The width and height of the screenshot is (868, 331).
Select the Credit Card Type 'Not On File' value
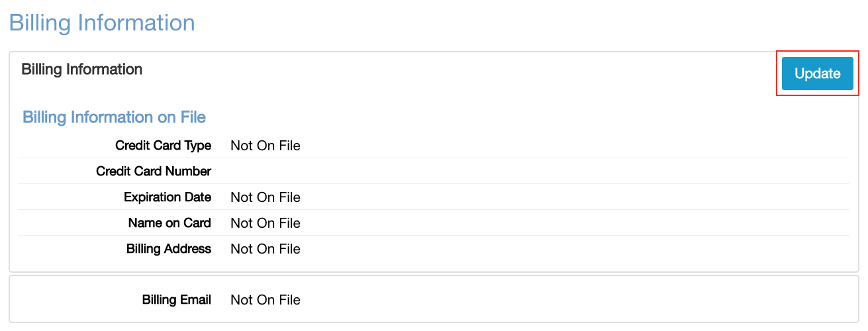click(x=265, y=146)
